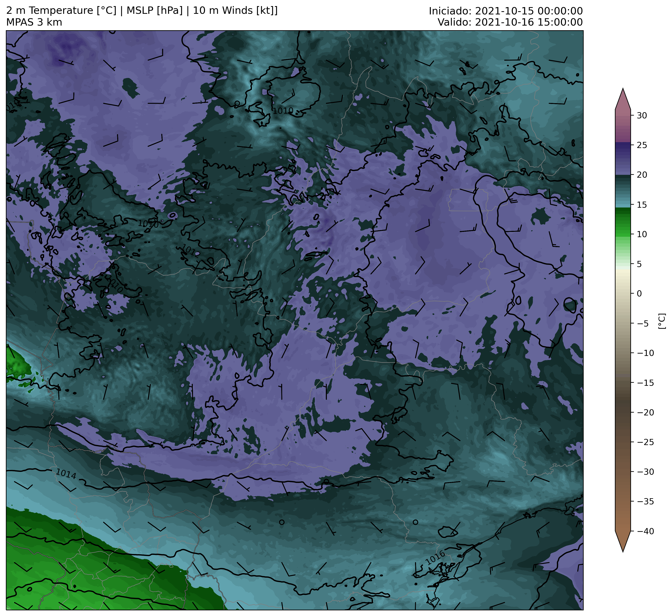Click the colorbar tick label 25
This screenshot has height=616, width=672.
pyautogui.click(x=642, y=145)
